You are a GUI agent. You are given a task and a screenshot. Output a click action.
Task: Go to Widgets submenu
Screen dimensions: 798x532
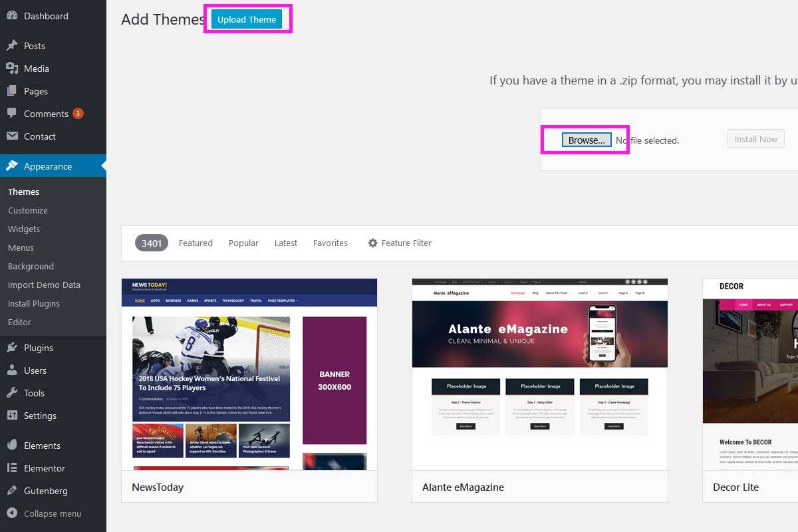pyautogui.click(x=24, y=229)
